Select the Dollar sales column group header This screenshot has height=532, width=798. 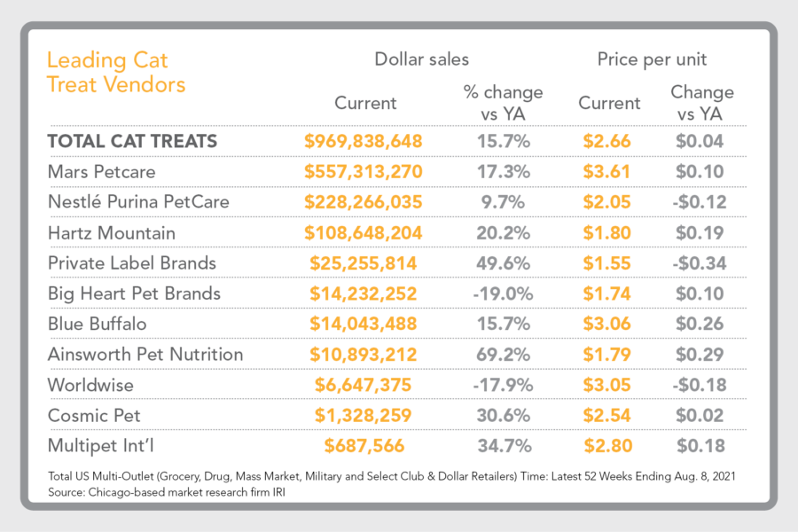(x=421, y=59)
